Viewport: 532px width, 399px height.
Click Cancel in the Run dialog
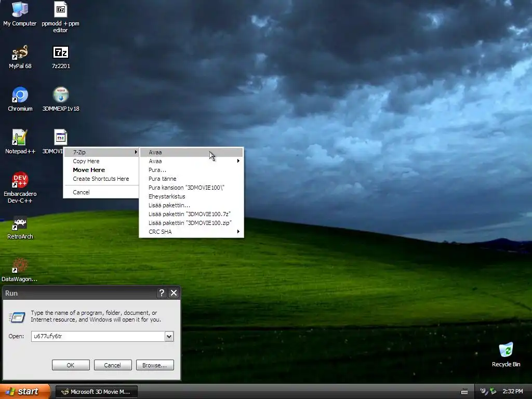click(x=113, y=365)
